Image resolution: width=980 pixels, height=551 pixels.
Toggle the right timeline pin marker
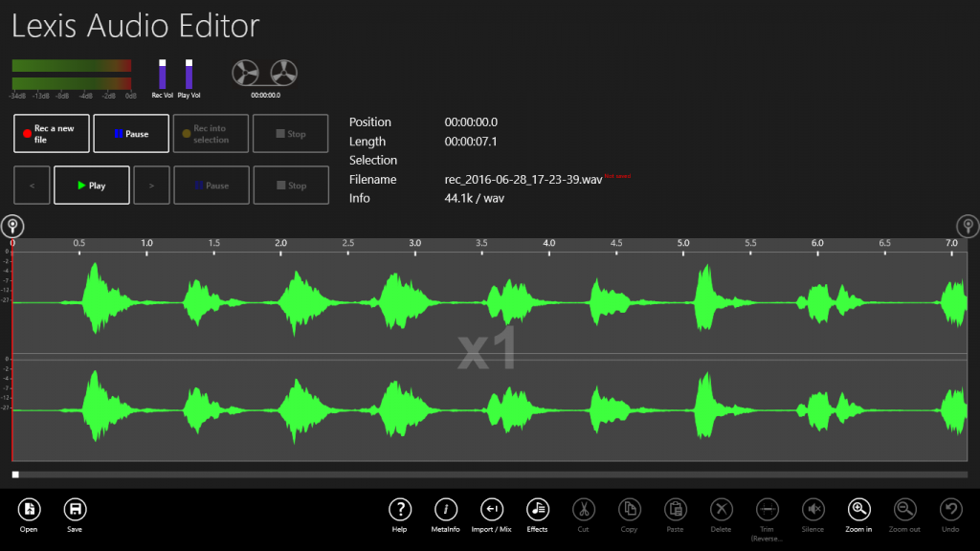(967, 227)
